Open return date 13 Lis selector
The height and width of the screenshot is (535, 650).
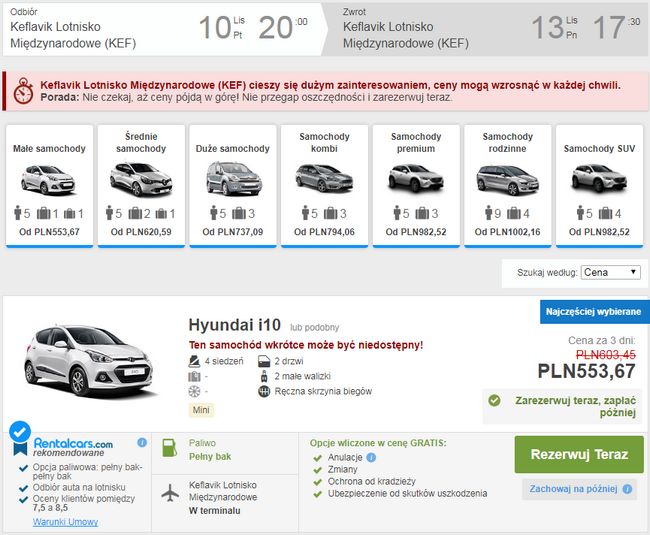point(554,28)
